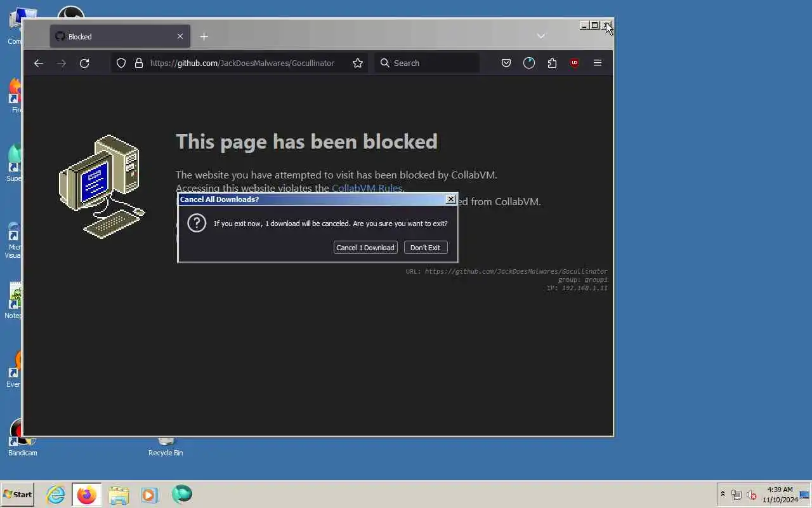Expand the list all tabs chevron
The image size is (812, 508).
point(541,36)
